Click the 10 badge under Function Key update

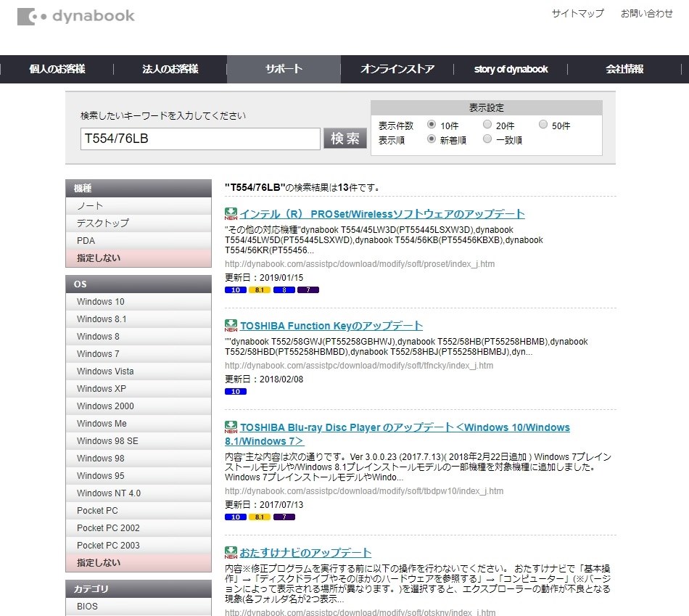point(237,392)
